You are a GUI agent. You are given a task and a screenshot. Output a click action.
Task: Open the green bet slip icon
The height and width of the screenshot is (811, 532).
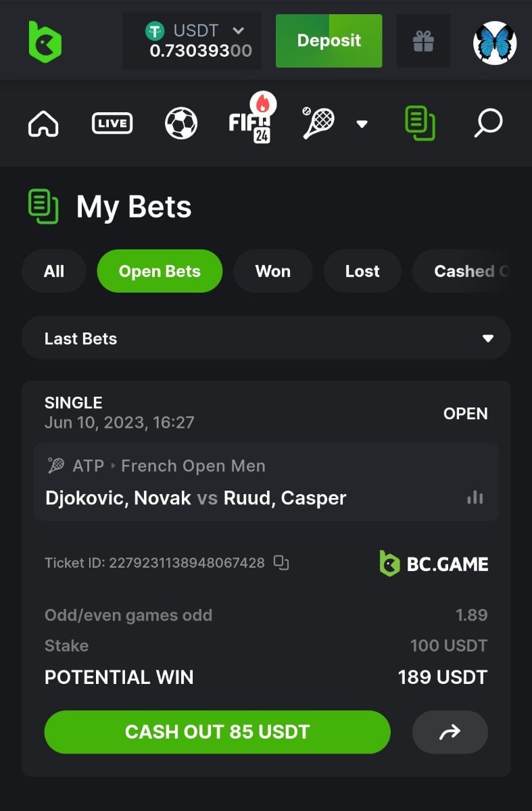pos(420,123)
